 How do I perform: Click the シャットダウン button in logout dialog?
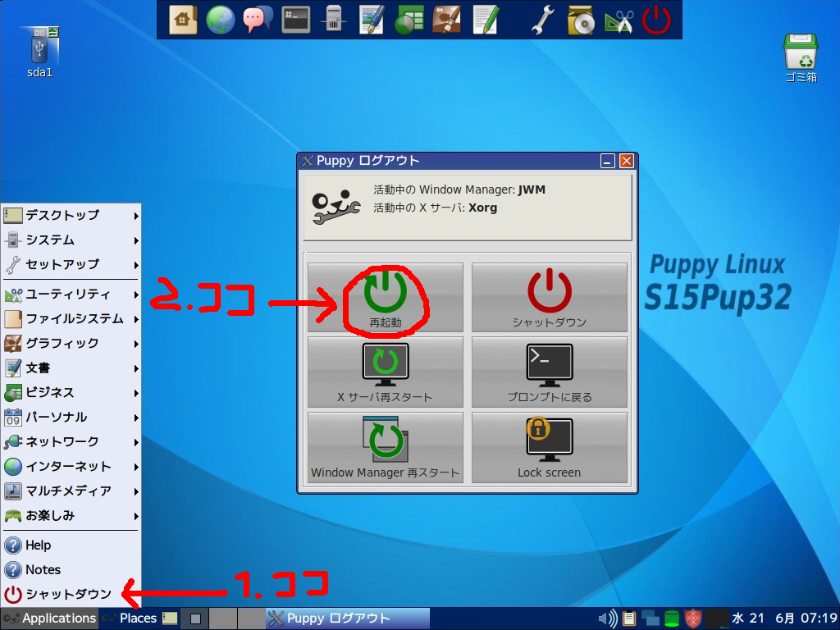549,297
